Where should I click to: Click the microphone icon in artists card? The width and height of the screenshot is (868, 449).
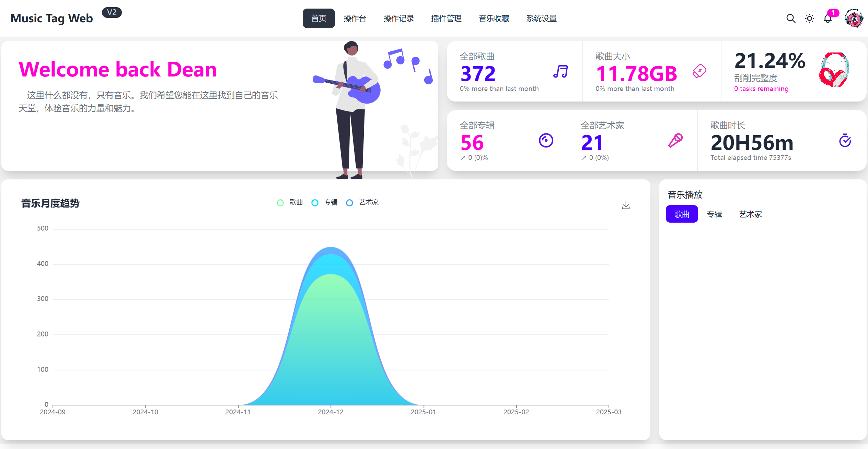[675, 141]
